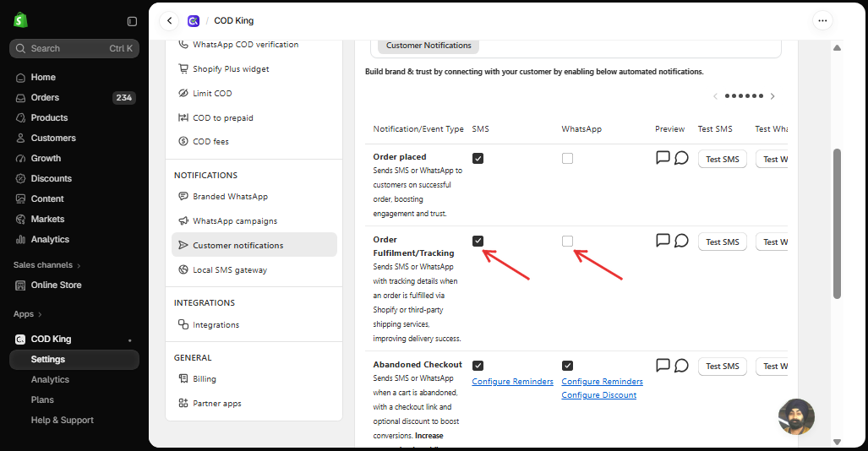Click the COD King app icon in sidebar
The image size is (868, 451).
coord(20,340)
